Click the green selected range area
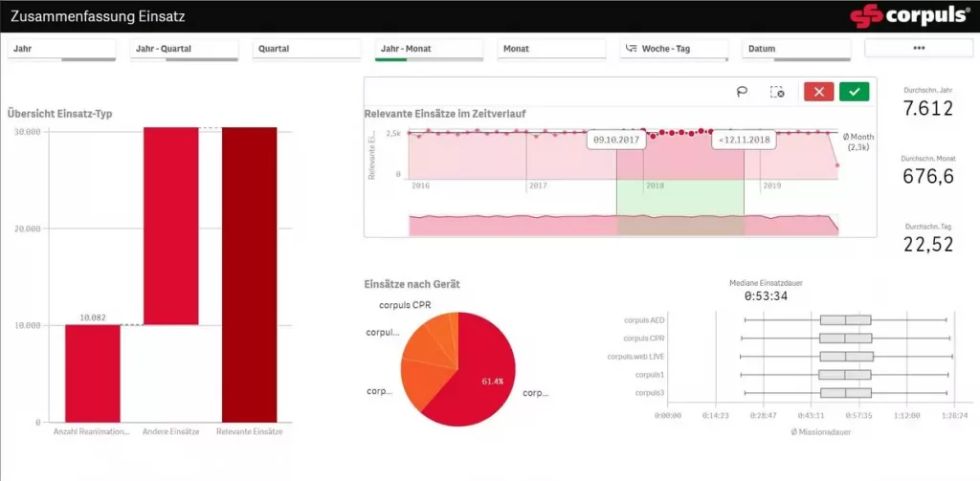The width and height of the screenshot is (980, 481). tap(680, 197)
